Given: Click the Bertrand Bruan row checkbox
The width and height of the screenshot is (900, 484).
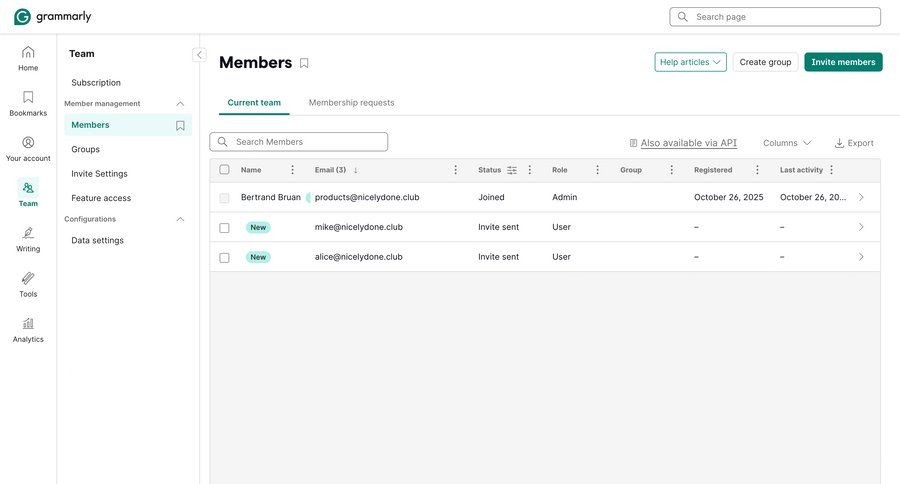Looking at the screenshot, I should tap(224, 198).
